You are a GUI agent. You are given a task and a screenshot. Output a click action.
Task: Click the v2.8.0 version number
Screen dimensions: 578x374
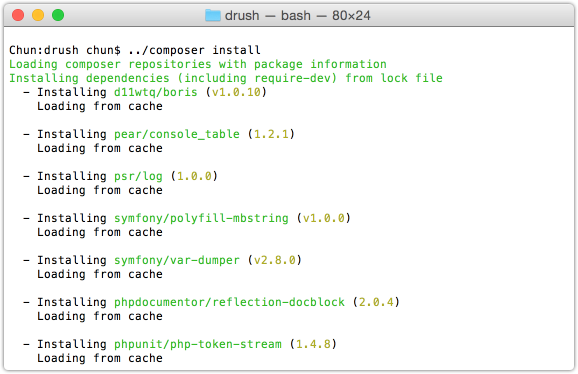pyautogui.click(x=275, y=261)
